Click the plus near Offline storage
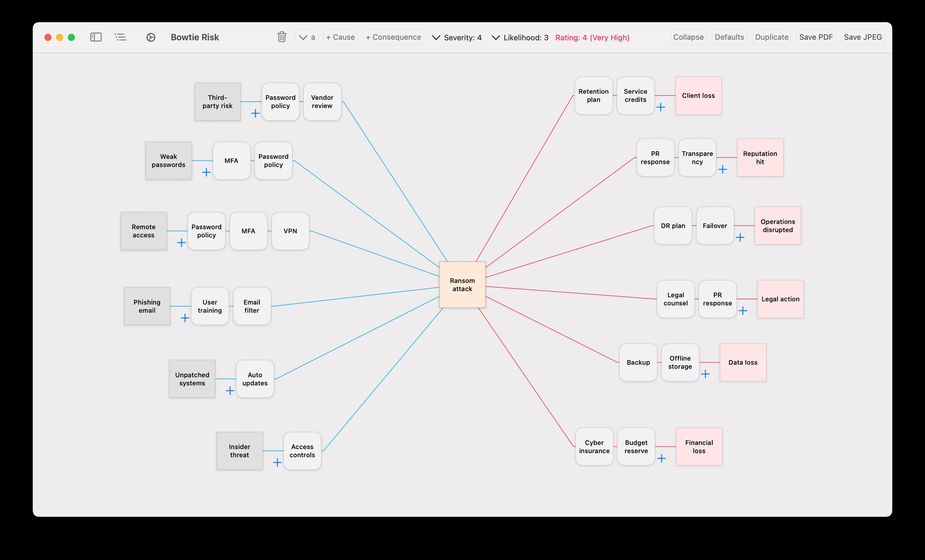The height and width of the screenshot is (560, 925). point(706,374)
